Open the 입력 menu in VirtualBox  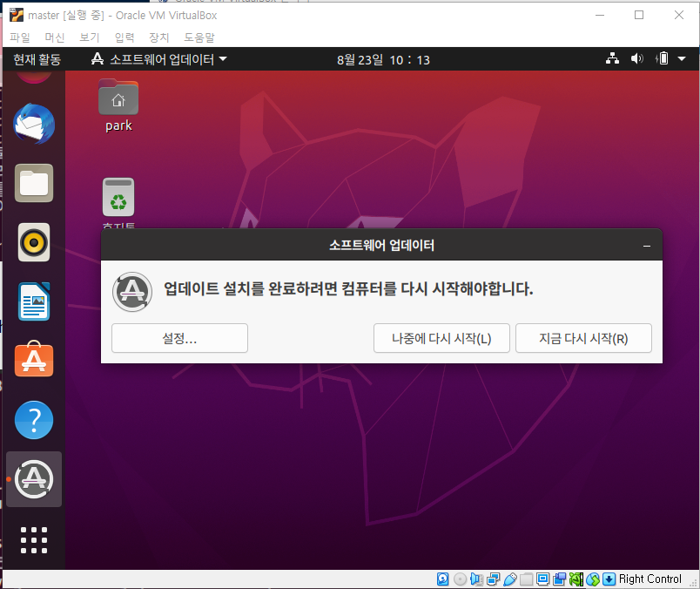pyautogui.click(x=125, y=37)
